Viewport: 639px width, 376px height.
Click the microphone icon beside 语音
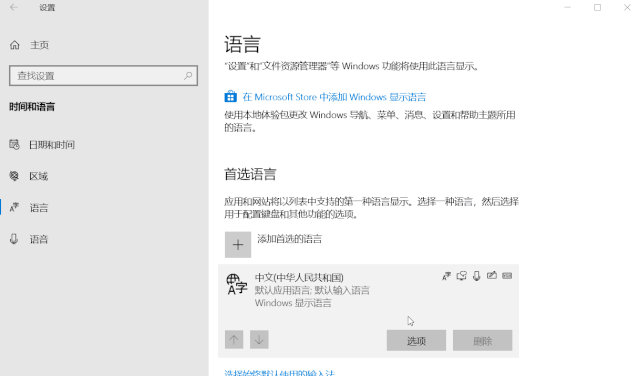tap(14, 239)
